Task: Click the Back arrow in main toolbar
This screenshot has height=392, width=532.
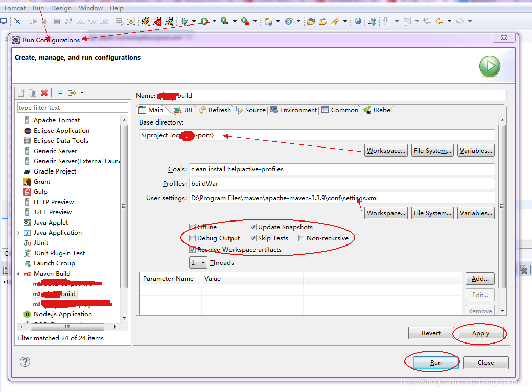Action: 440,21
